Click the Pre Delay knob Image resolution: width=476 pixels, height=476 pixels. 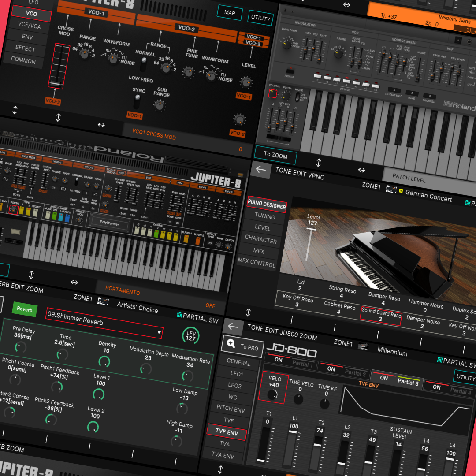click(x=21, y=346)
